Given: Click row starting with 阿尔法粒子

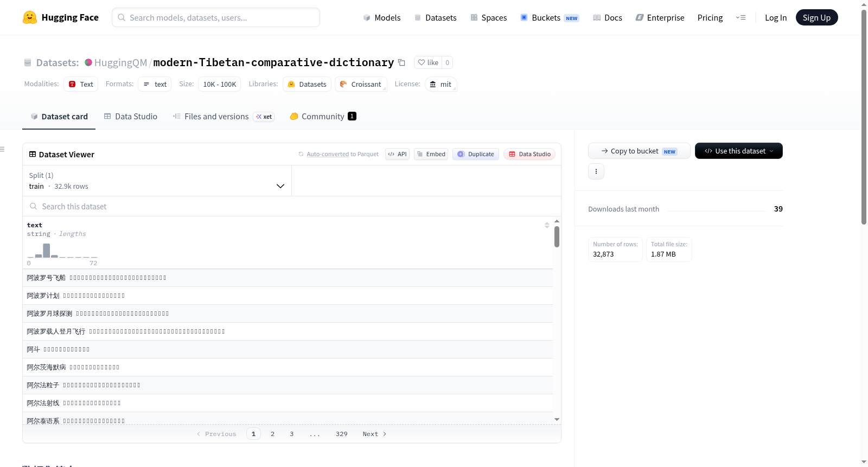Looking at the screenshot, I should pos(288,385).
